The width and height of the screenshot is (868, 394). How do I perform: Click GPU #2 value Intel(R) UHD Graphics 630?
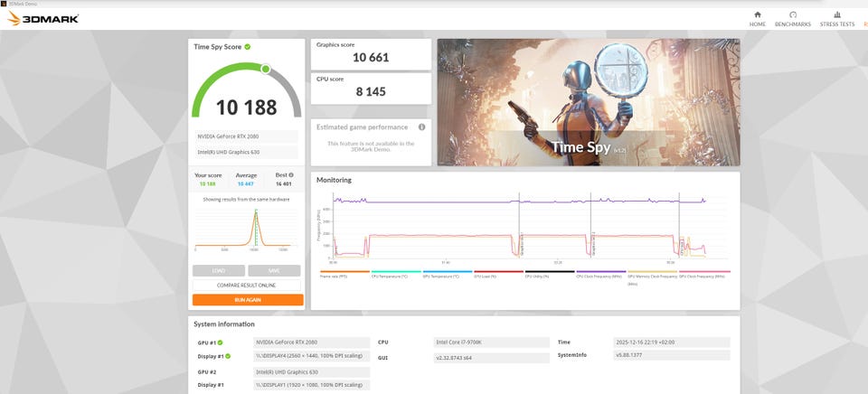click(x=312, y=372)
